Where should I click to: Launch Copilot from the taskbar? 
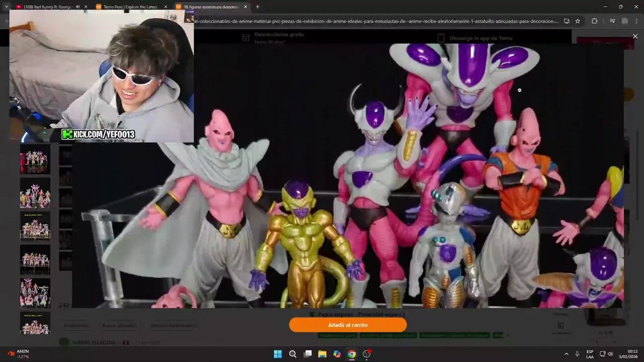(337, 354)
